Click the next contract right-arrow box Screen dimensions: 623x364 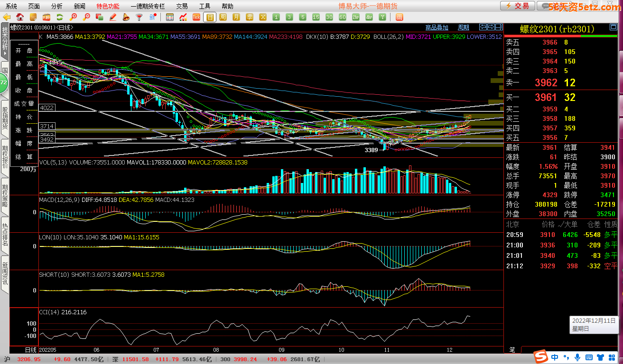pos(491,27)
